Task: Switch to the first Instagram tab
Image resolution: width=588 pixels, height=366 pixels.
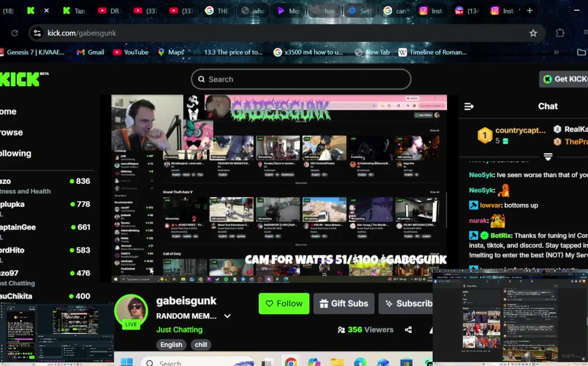Action: 430,11
